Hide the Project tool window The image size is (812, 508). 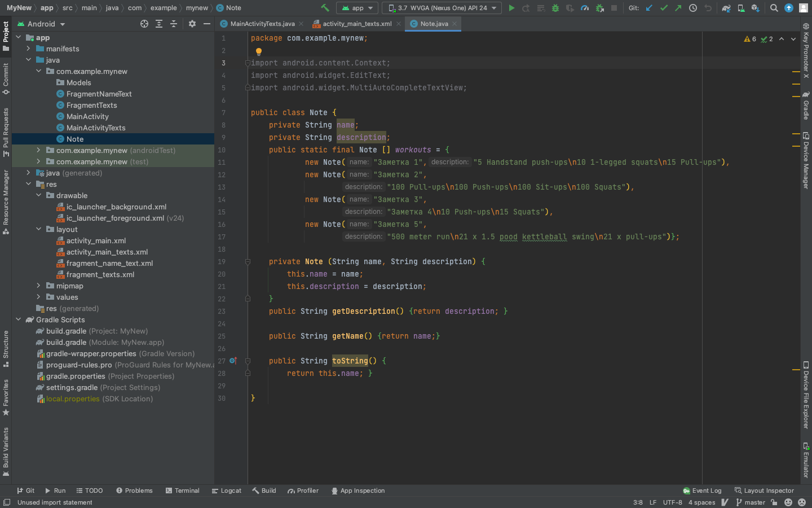coord(207,24)
